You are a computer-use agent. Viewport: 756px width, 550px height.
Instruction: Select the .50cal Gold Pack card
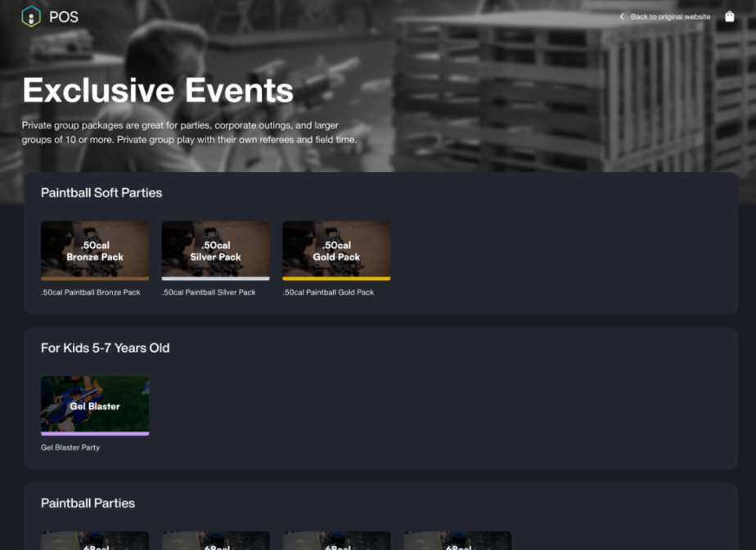[x=335, y=250]
